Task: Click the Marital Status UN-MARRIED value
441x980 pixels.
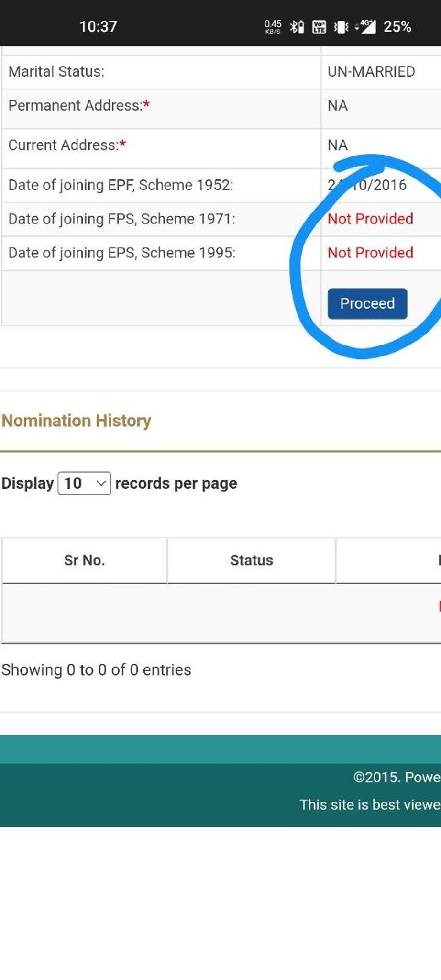Action: pyautogui.click(x=371, y=72)
